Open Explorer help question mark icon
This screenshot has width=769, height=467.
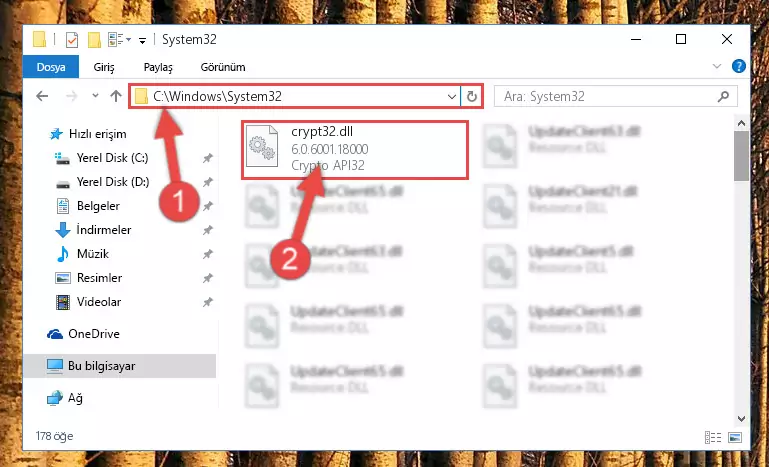click(739, 66)
